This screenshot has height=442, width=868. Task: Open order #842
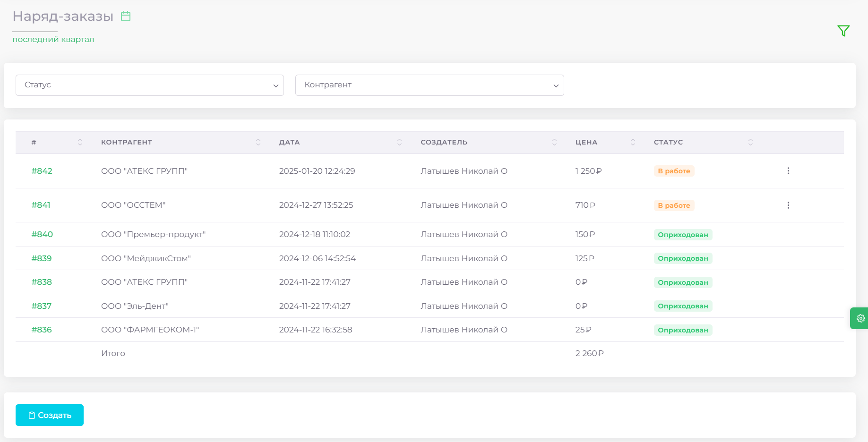coord(42,171)
